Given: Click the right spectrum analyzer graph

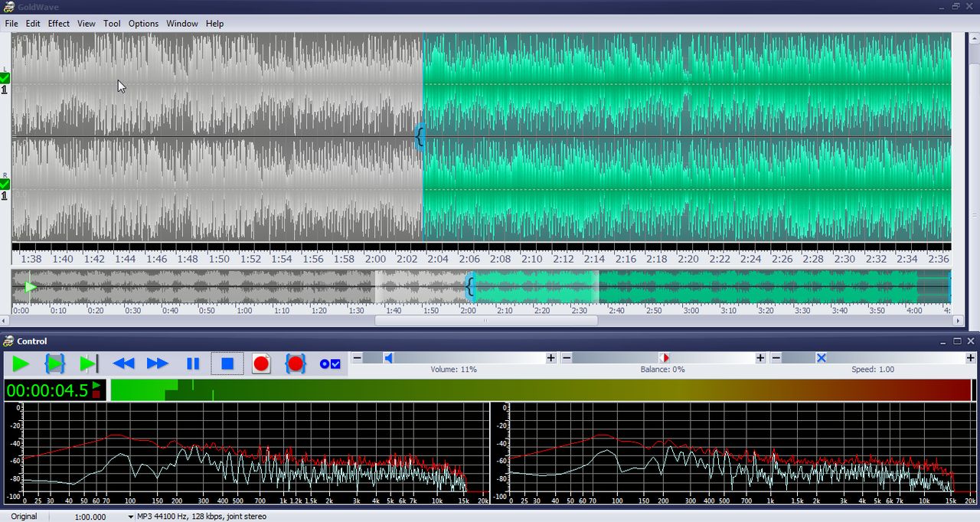Looking at the screenshot, I should (733, 452).
